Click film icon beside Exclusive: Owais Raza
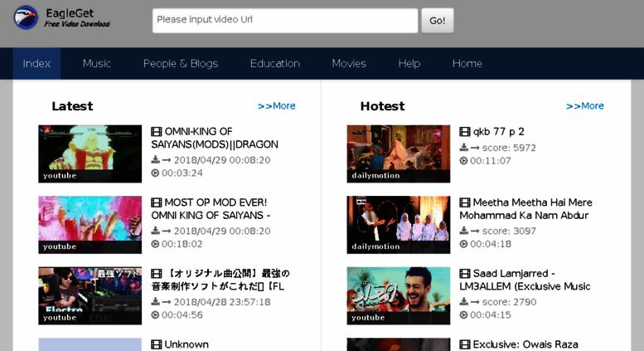644x351 pixels. click(465, 344)
